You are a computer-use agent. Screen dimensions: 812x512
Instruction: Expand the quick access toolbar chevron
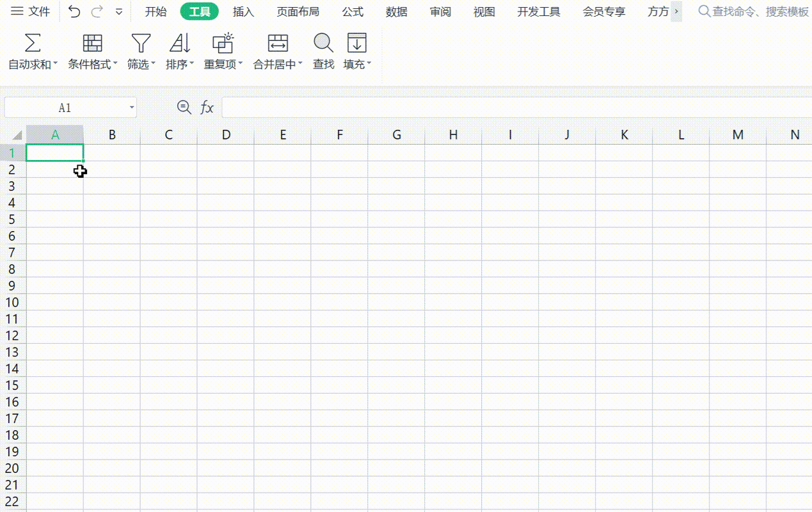pyautogui.click(x=119, y=11)
